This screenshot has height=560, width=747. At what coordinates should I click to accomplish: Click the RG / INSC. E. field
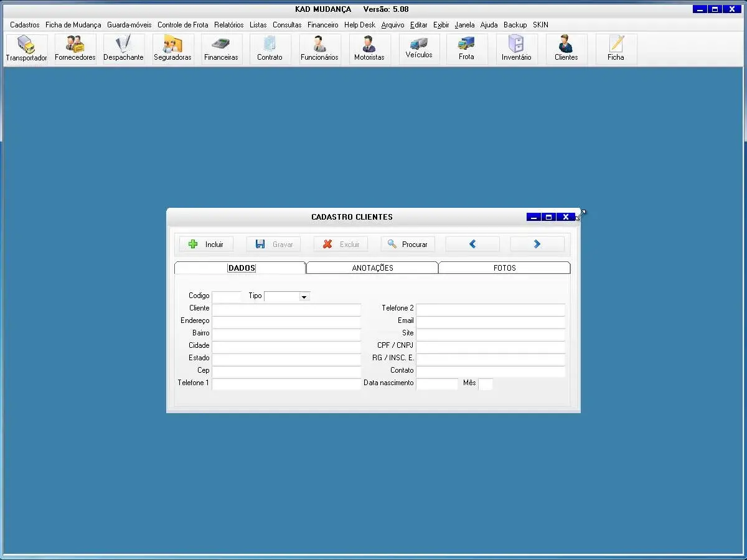coord(491,359)
